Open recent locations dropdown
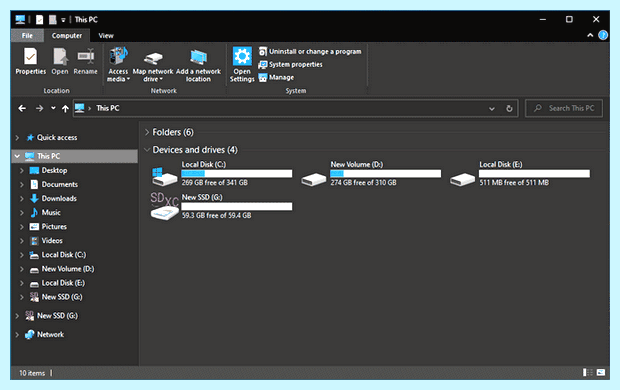 (x=53, y=108)
